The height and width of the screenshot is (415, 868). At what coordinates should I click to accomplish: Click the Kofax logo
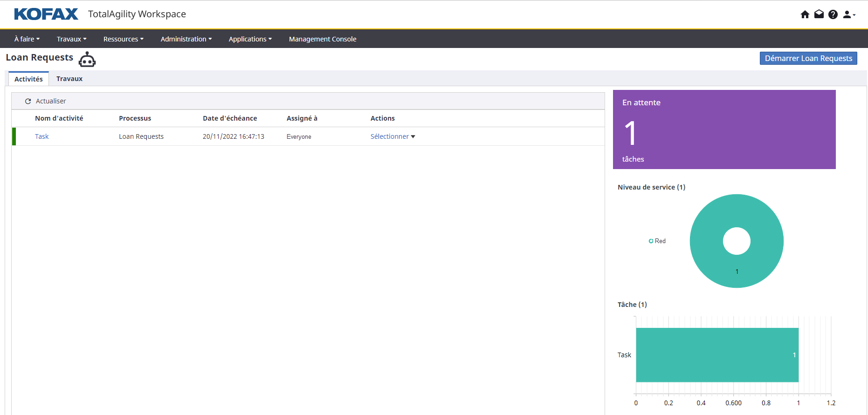pos(46,14)
